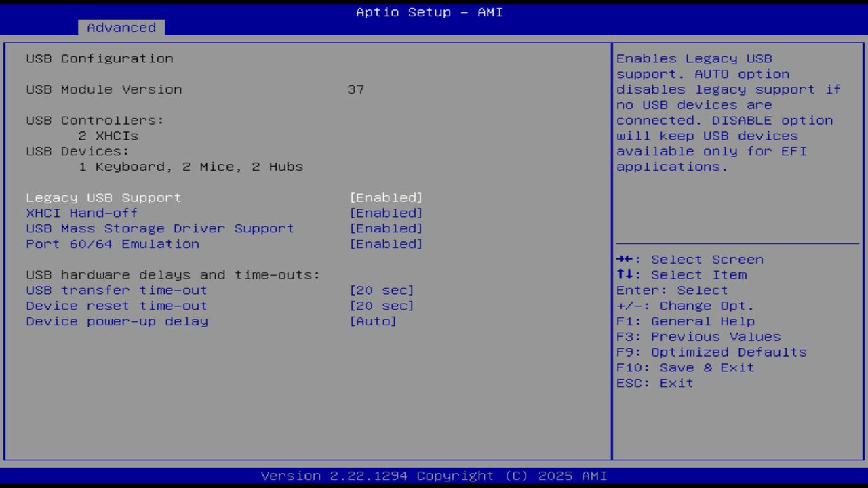
Task: Click the Enabled value of Legacy USB Support
Action: [387, 197]
